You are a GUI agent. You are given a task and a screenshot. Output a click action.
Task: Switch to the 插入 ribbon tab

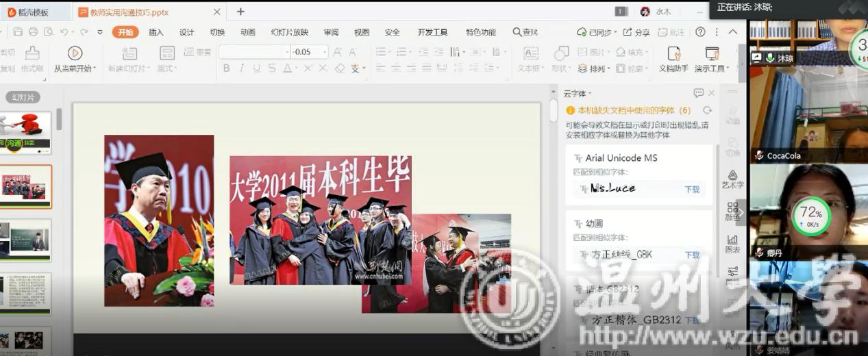point(156,32)
